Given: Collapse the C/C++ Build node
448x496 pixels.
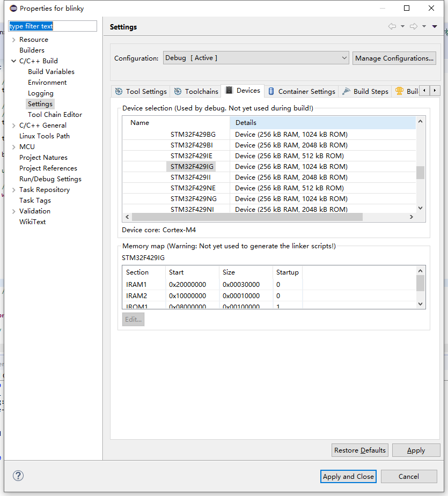Looking at the screenshot, I should pyautogui.click(x=13, y=61).
